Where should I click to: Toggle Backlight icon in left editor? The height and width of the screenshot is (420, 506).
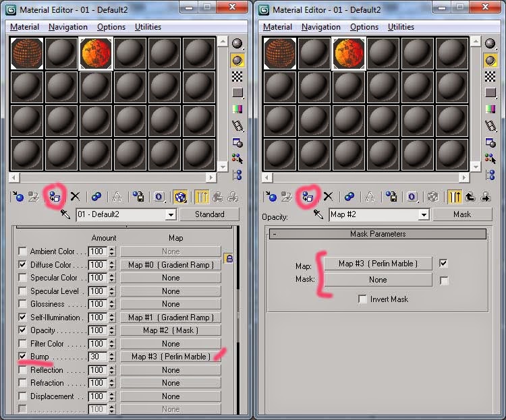tap(237, 60)
